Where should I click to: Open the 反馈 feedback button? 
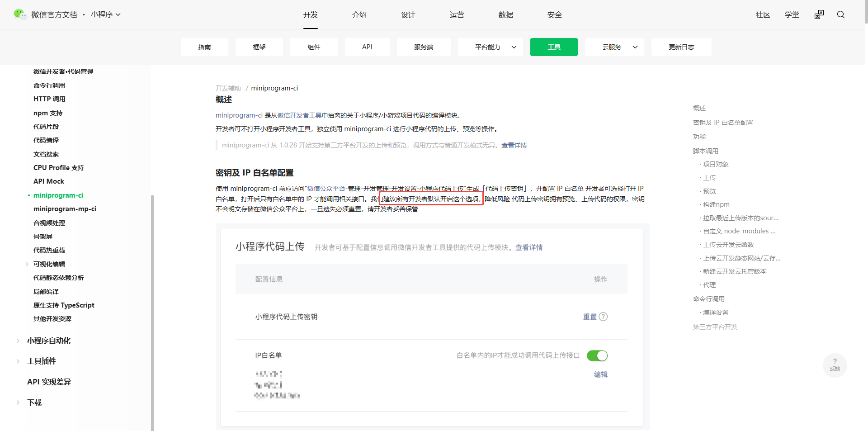click(x=835, y=365)
